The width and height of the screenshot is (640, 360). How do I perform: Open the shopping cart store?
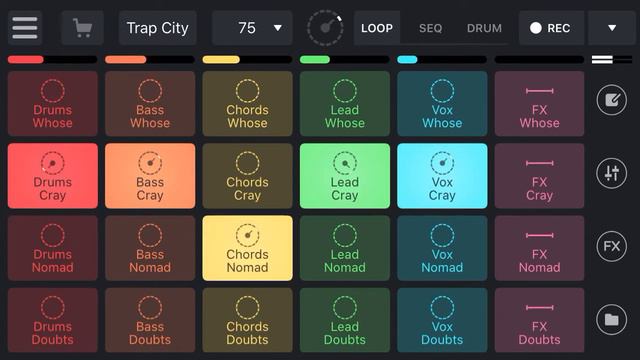click(x=82, y=28)
